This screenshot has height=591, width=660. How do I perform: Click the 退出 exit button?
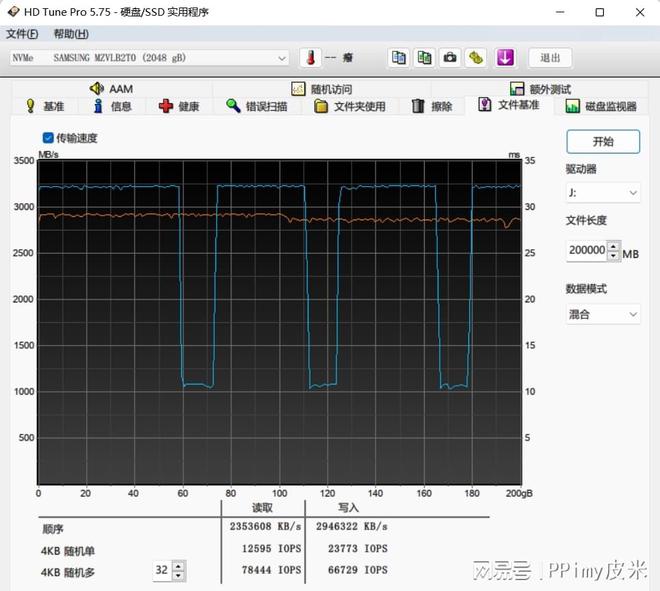tap(550, 58)
